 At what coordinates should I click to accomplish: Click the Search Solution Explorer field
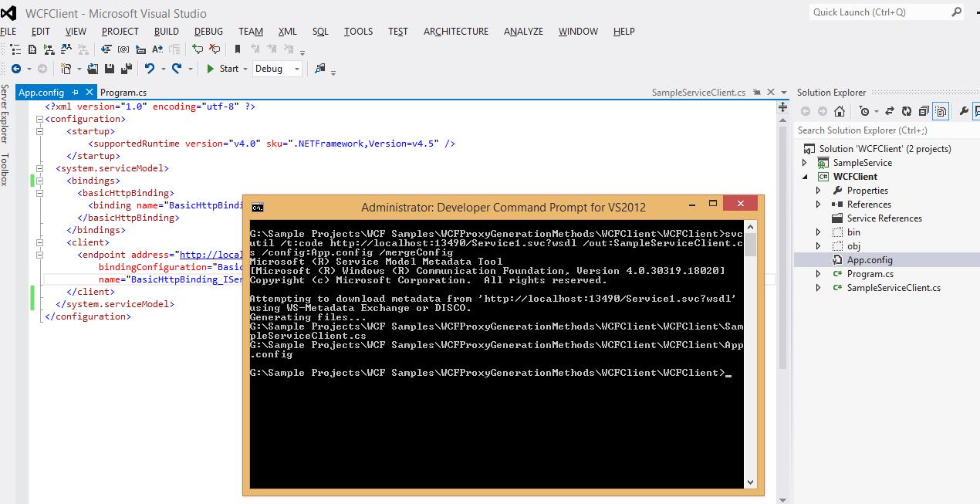pyautogui.click(x=886, y=130)
